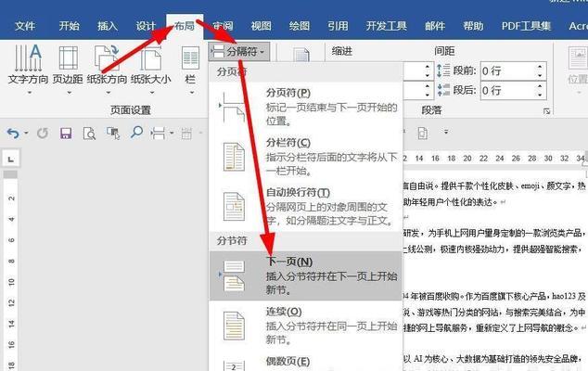This screenshot has width=588, height=371.
Task: Click the 下一页 section break page icon
Action: coord(234,276)
